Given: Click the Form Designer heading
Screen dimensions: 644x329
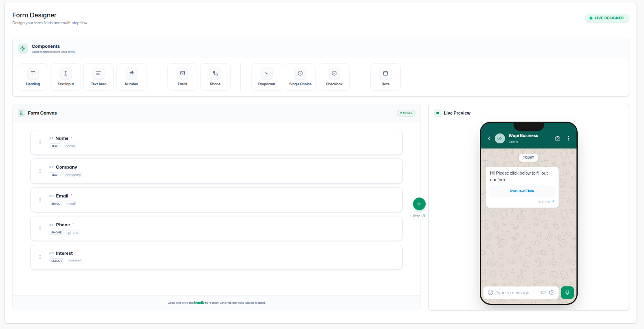Looking at the screenshot, I should pos(34,15).
